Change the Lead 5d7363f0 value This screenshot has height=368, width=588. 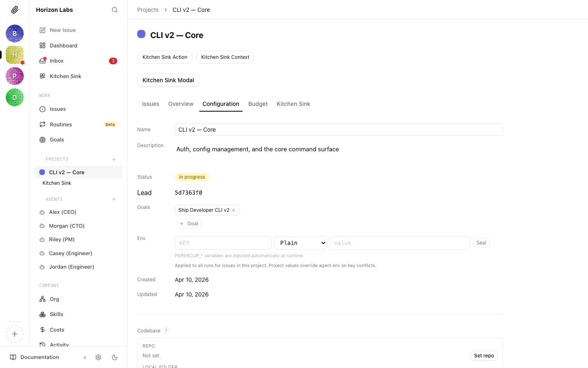(x=188, y=193)
